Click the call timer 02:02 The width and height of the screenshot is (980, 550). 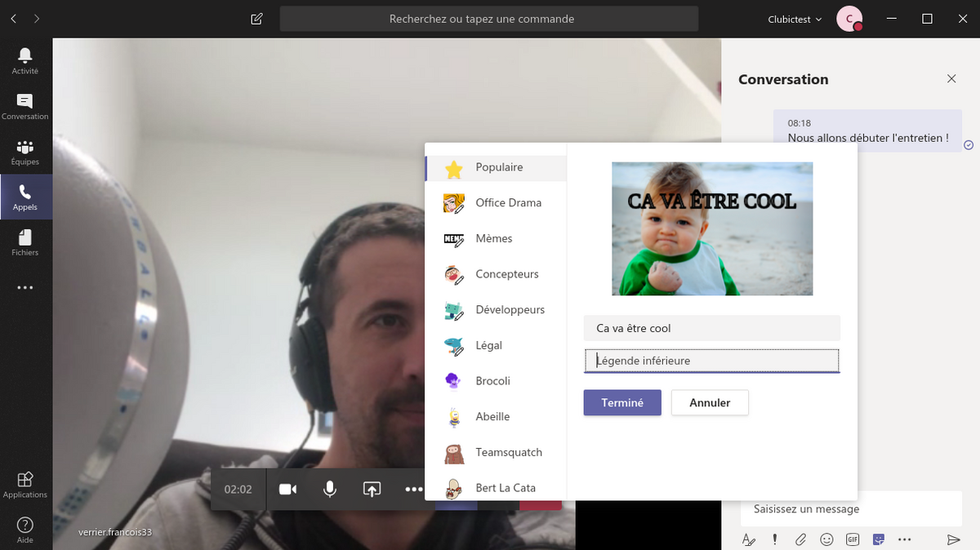pos(238,490)
